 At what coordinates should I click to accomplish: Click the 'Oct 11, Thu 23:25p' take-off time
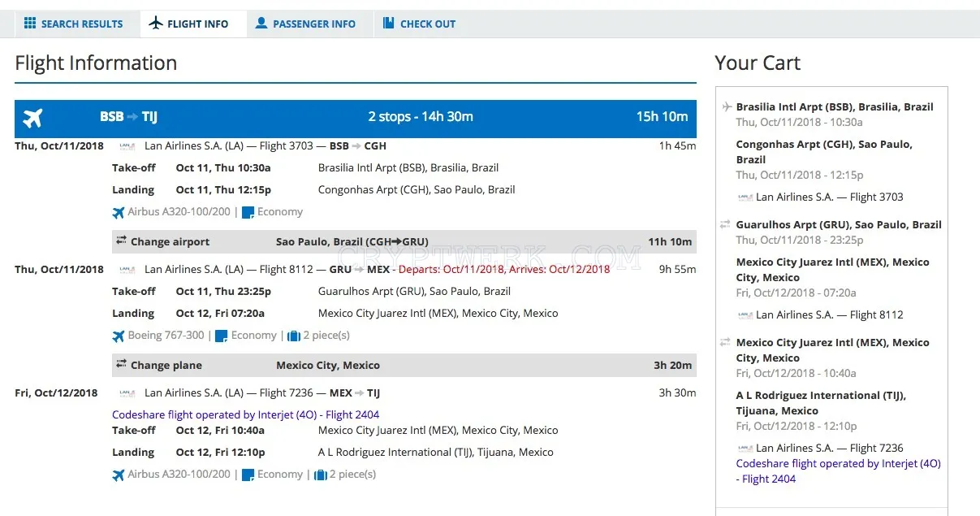pyautogui.click(x=223, y=291)
